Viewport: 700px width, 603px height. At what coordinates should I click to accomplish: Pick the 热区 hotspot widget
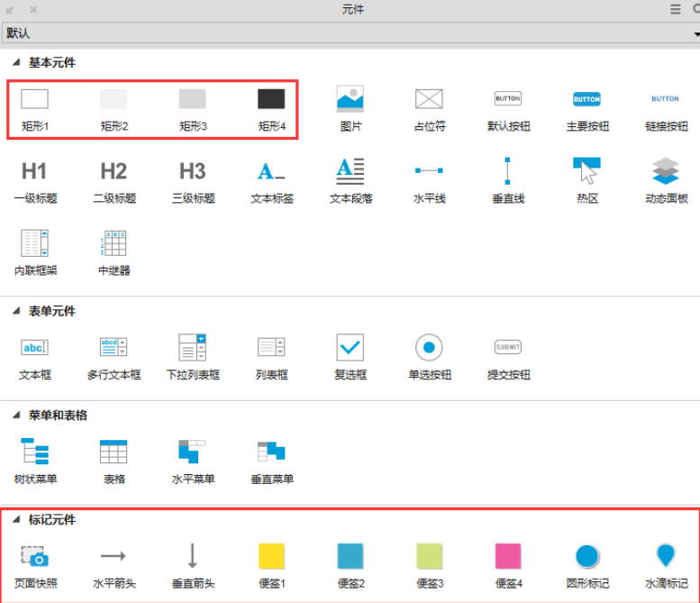point(587,182)
